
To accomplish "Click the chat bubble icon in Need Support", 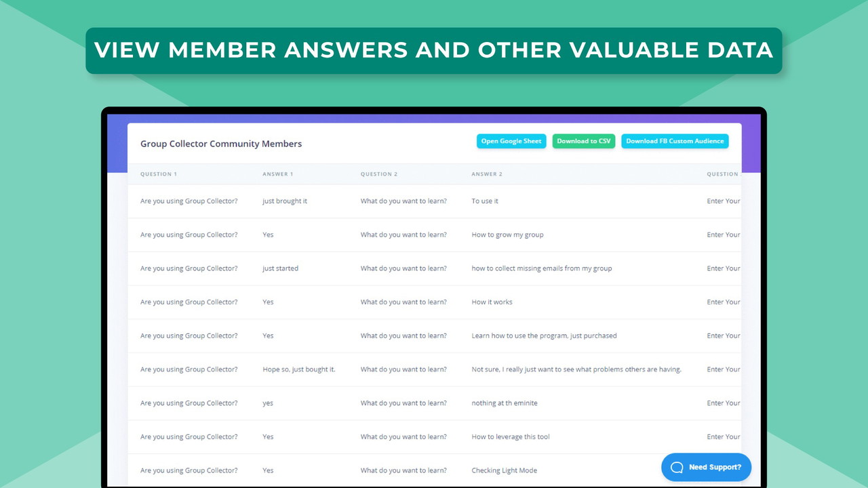I will point(676,467).
